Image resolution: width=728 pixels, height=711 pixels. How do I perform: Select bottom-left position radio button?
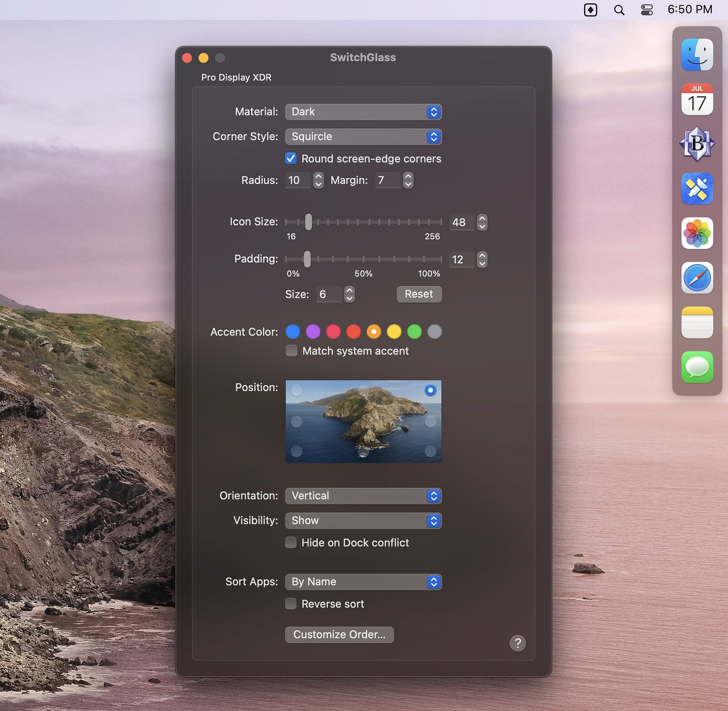pyautogui.click(x=296, y=451)
